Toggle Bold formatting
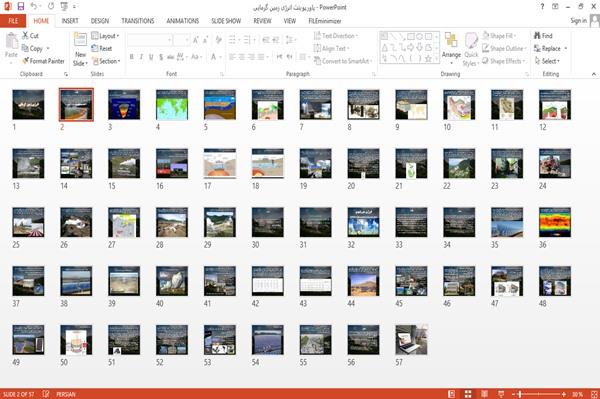Viewport: 600px width, 399px height. point(131,57)
